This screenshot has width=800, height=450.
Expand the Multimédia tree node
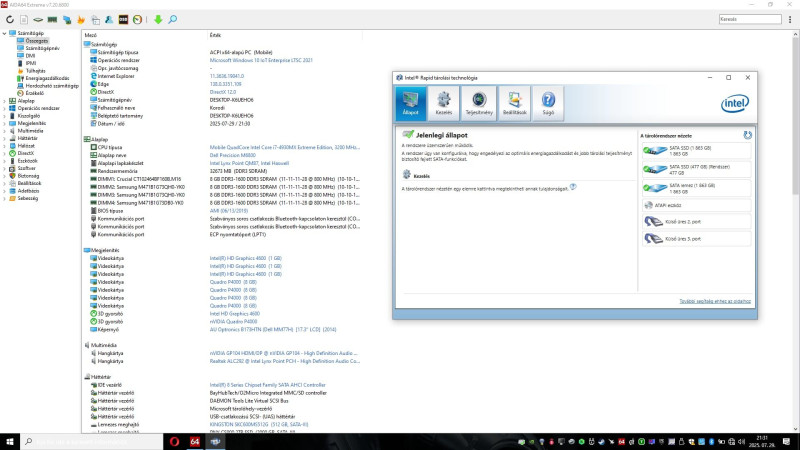(x=5, y=131)
